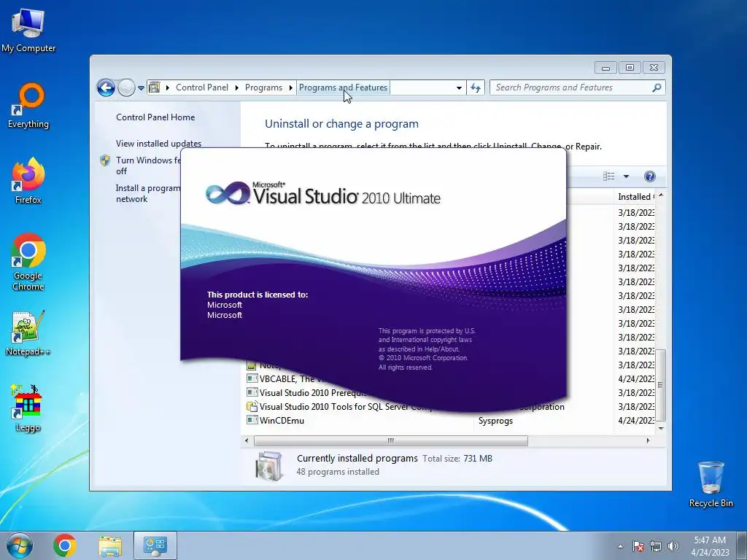
Task: Focus the Search Programs and Features box
Action: pyautogui.click(x=572, y=87)
